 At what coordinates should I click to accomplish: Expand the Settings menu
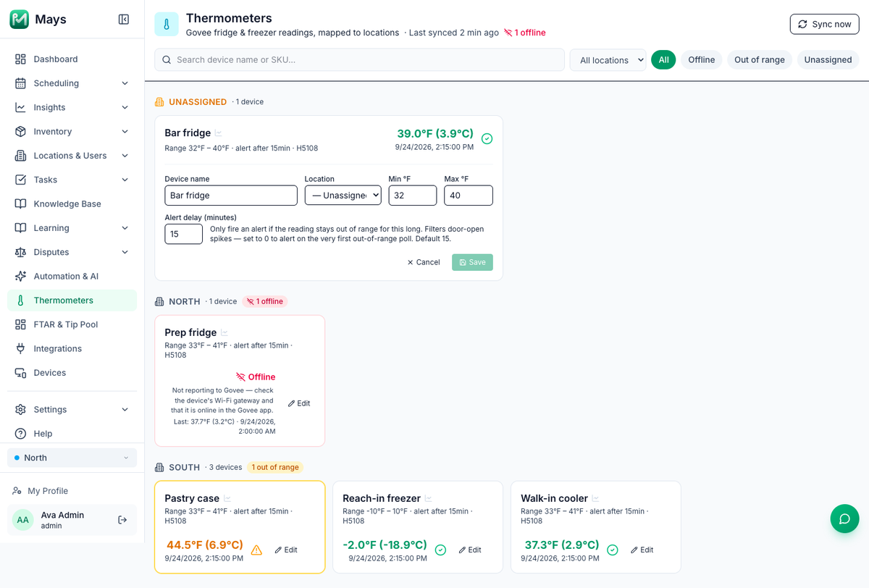(x=72, y=410)
